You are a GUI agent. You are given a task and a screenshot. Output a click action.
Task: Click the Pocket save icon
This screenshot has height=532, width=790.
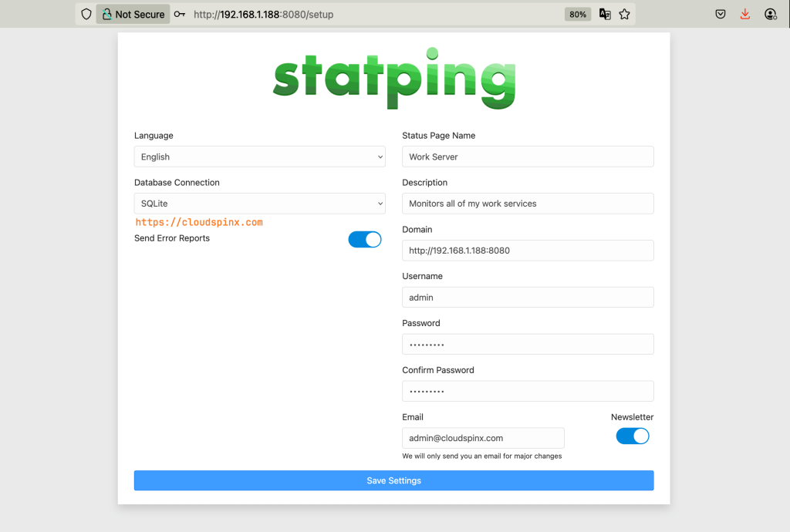point(721,14)
